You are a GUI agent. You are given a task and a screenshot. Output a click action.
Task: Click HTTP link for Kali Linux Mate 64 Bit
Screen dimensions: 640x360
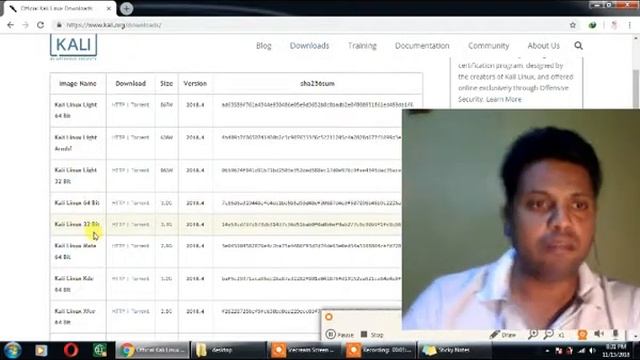(x=118, y=246)
